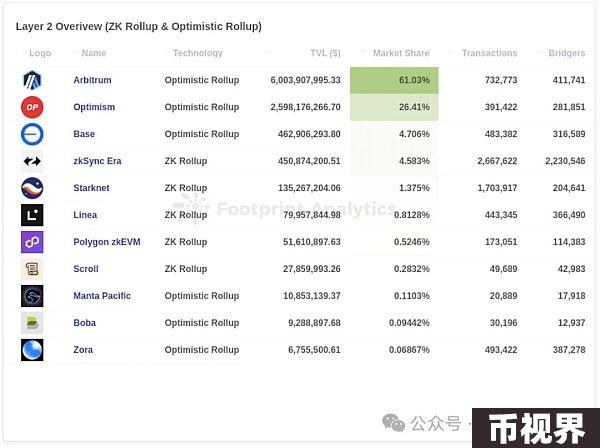Select Linea market share 0.8128%

[412, 215]
